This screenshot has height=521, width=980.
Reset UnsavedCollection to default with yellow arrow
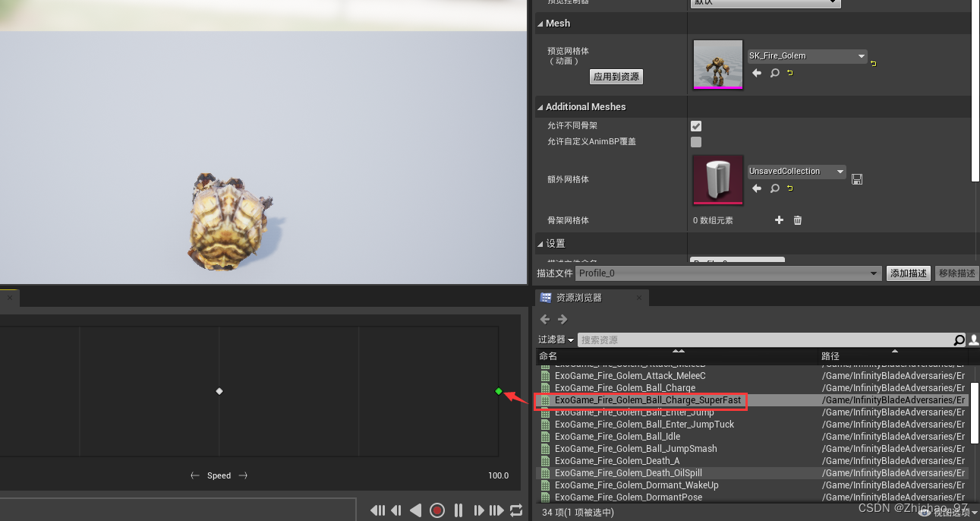coord(790,188)
